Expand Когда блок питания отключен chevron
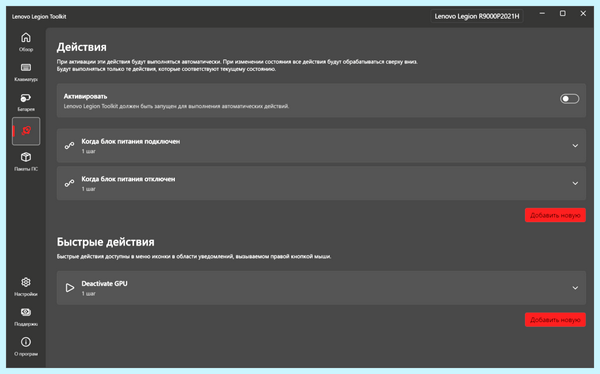The image size is (600, 374). click(575, 183)
